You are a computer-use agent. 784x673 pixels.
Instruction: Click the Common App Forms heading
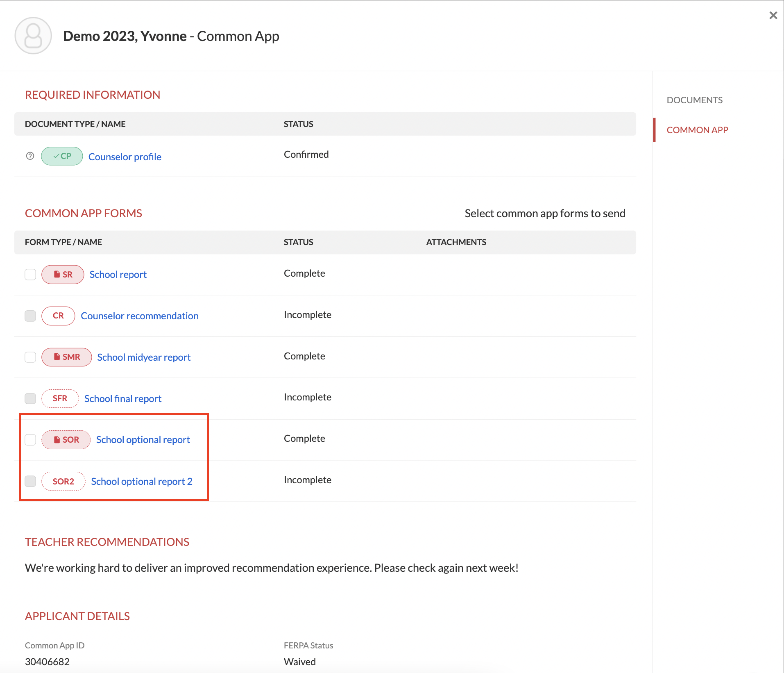tap(84, 214)
